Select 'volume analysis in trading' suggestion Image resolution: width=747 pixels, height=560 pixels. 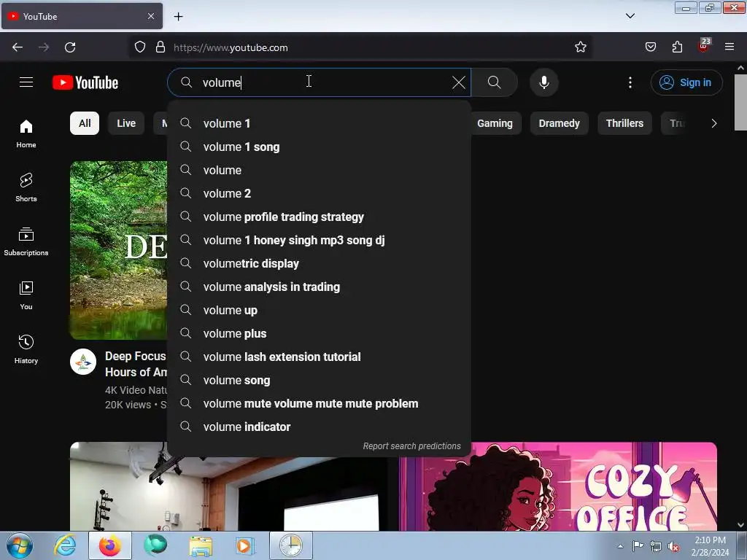click(x=320, y=287)
